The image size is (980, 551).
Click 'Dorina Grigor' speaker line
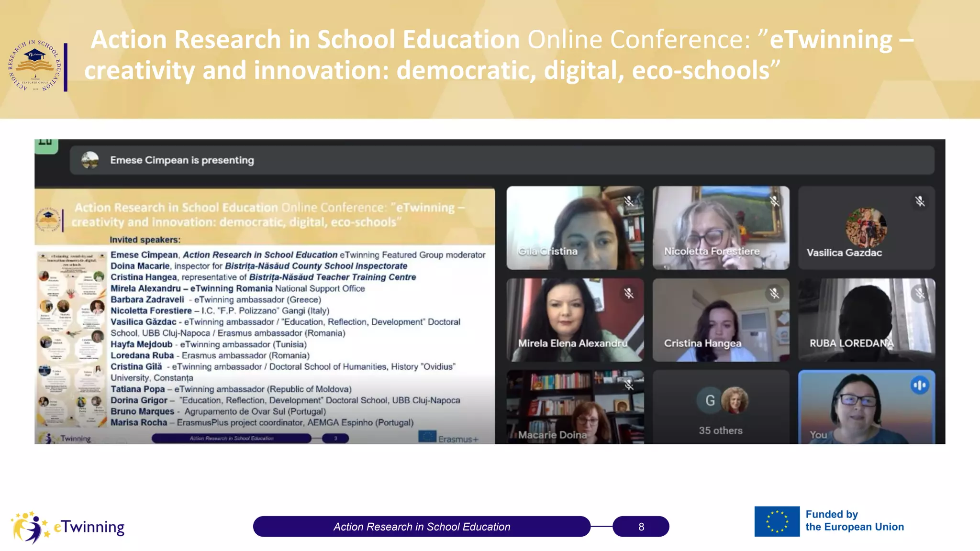click(285, 400)
